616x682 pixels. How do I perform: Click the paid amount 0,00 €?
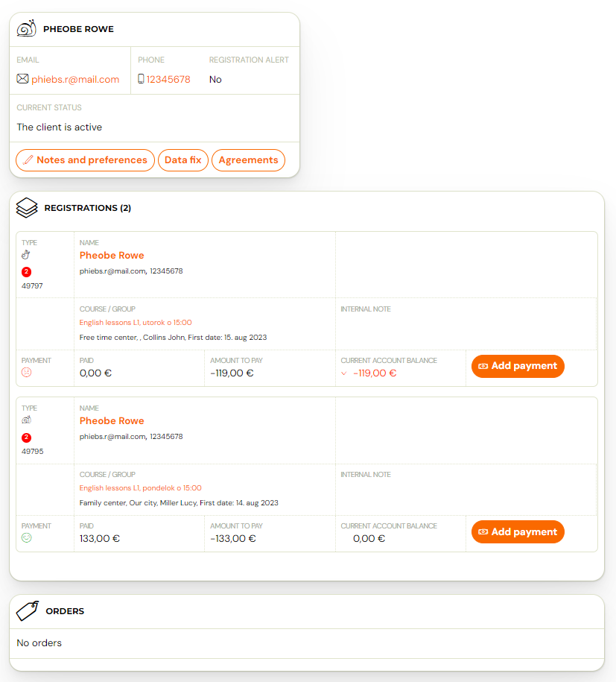click(95, 373)
